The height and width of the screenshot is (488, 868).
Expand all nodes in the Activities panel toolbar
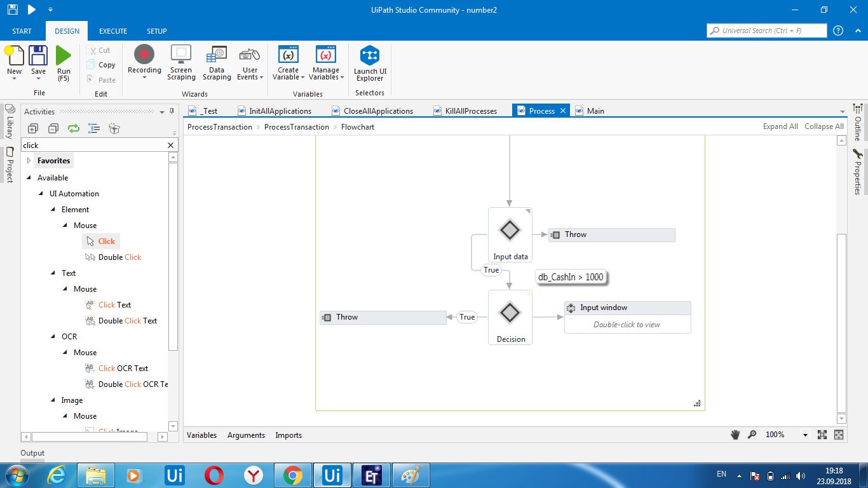[x=33, y=128]
